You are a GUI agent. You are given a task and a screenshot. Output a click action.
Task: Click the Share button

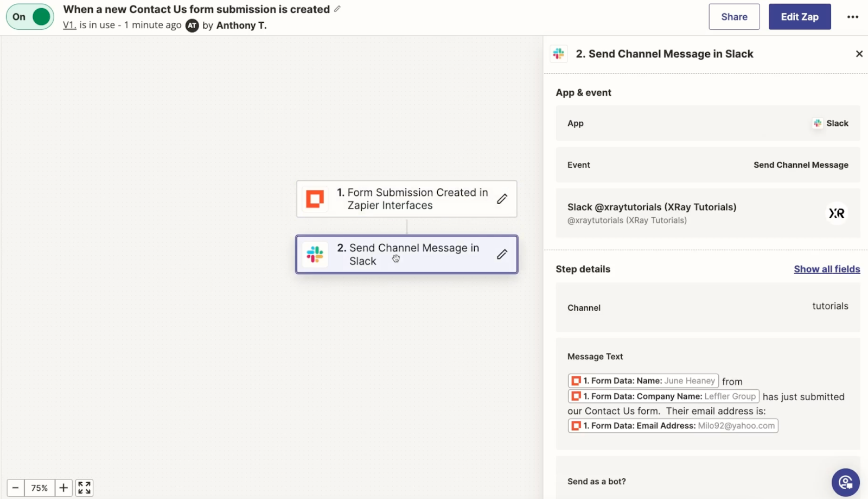[x=734, y=17]
